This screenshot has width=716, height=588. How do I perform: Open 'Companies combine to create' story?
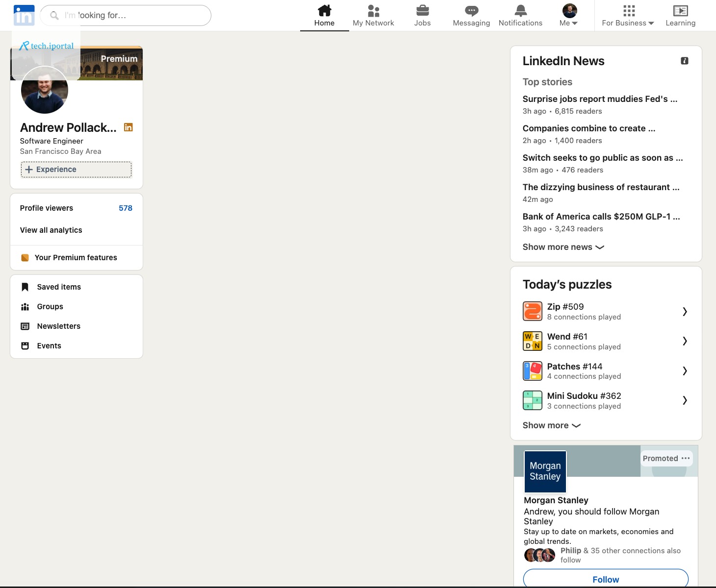coord(589,128)
